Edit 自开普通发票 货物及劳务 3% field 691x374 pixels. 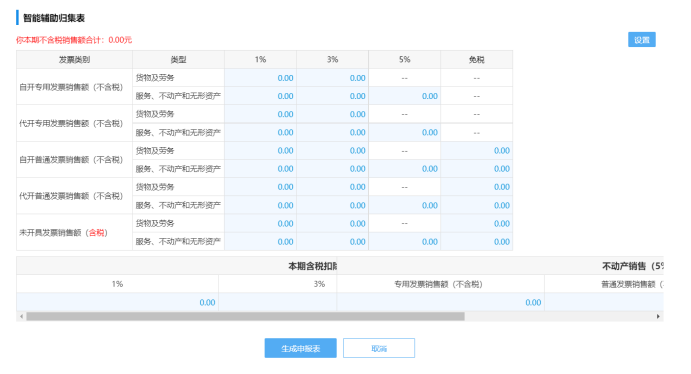point(333,151)
